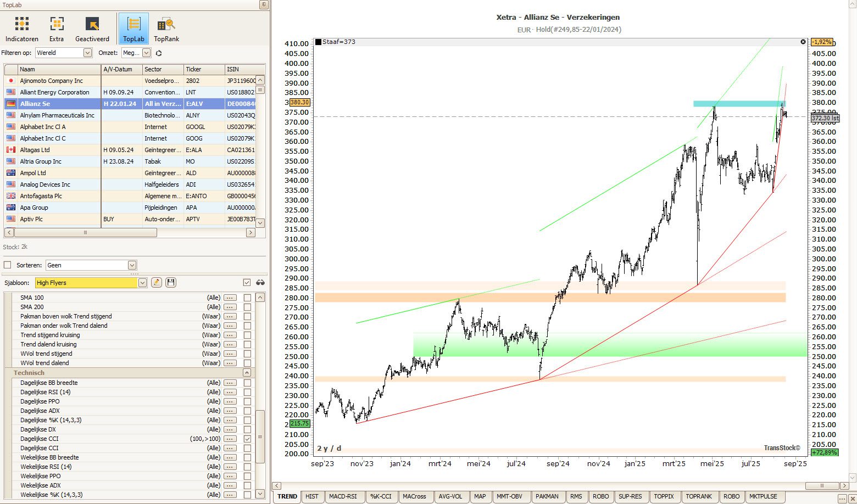Image resolution: width=857 pixels, height=504 pixels.
Task: Open the Indicatoren panel
Action: pos(22,29)
